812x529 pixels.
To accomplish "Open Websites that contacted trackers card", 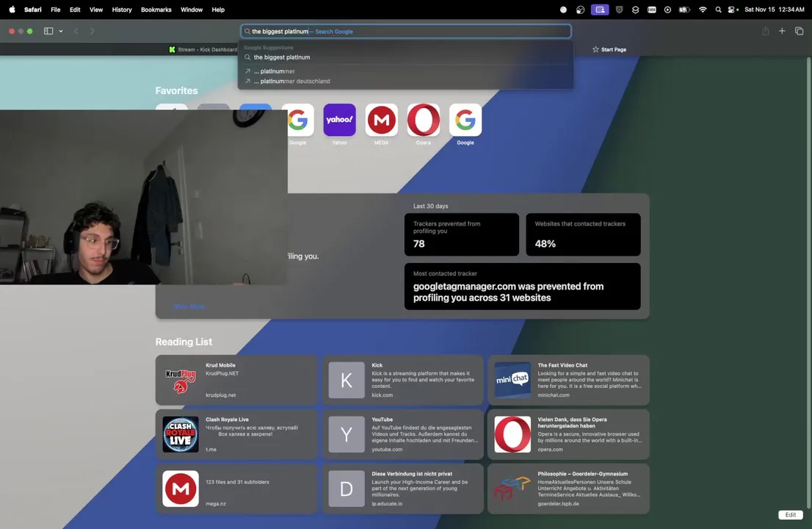I will (x=583, y=234).
